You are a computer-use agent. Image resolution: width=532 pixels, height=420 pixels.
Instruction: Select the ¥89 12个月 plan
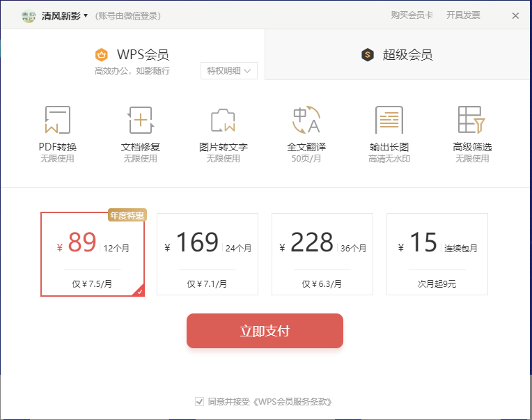point(93,254)
